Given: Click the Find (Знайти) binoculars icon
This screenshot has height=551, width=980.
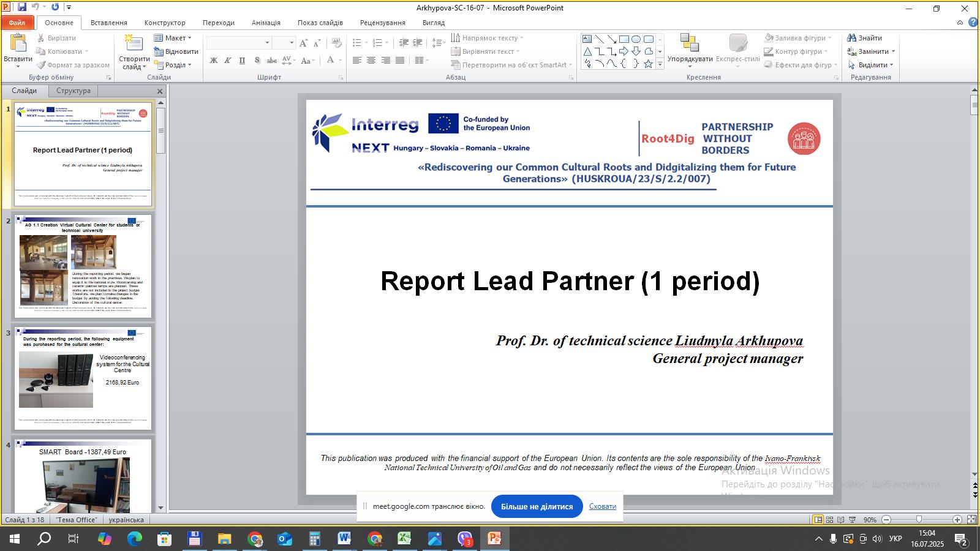Looking at the screenshot, I should (851, 38).
